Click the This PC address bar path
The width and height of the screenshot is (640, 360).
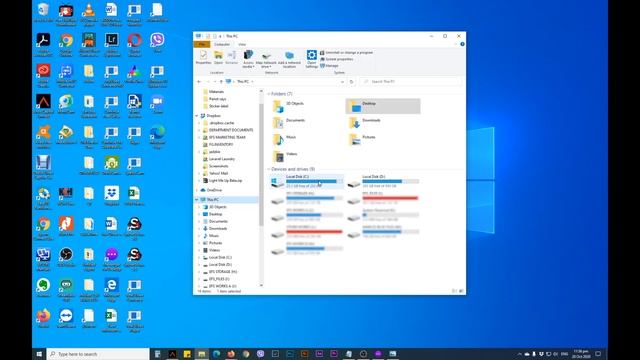tap(243, 82)
